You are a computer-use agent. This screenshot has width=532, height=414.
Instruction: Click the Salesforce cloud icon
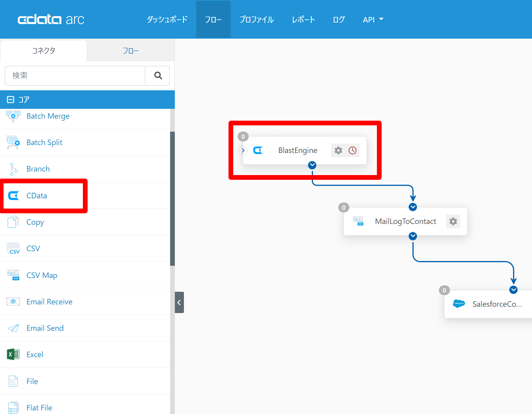click(459, 304)
